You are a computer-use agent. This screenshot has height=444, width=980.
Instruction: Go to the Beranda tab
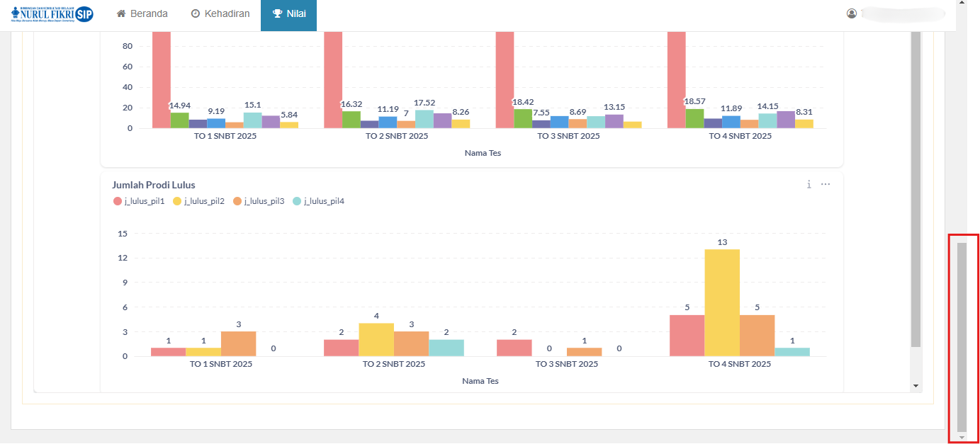click(142, 13)
